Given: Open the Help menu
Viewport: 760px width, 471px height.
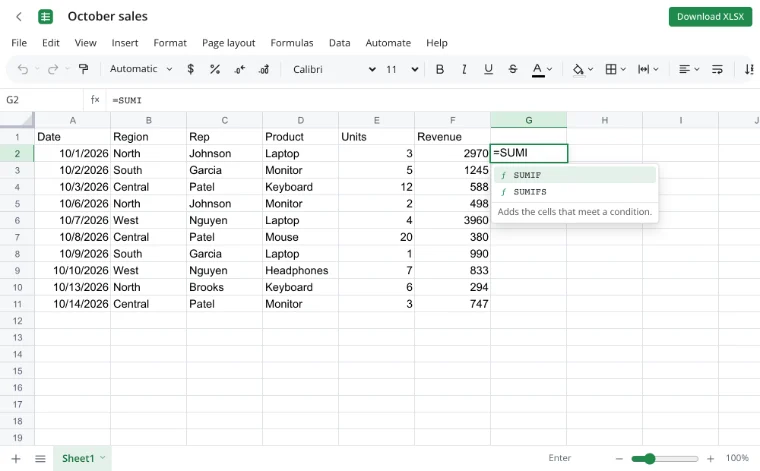Looking at the screenshot, I should [437, 43].
